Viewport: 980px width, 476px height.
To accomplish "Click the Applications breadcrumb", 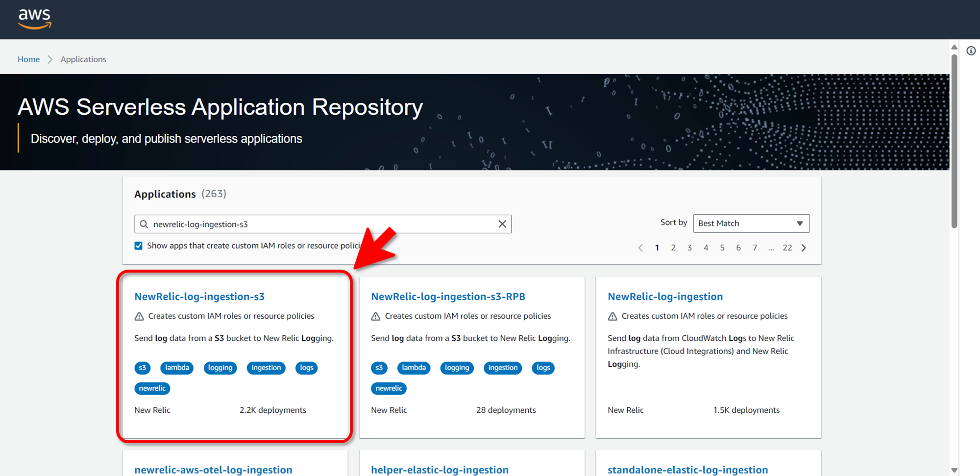I will [x=83, y=59].
